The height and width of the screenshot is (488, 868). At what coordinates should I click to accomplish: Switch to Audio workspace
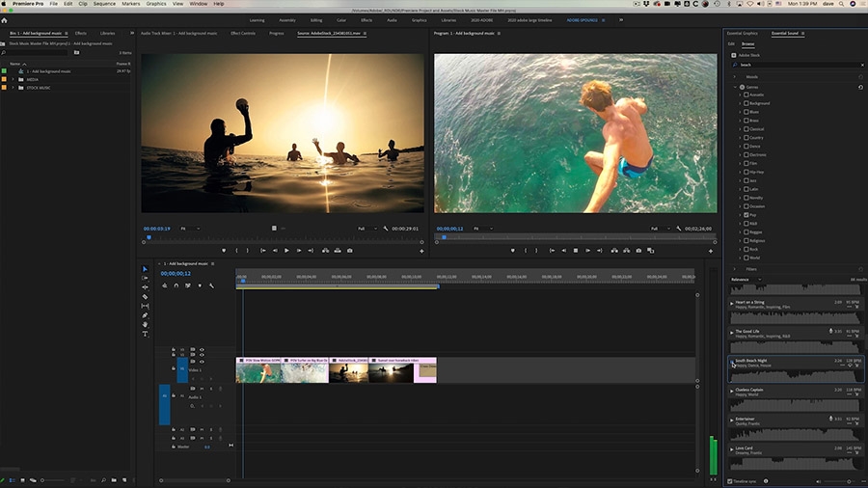(392, 20)
